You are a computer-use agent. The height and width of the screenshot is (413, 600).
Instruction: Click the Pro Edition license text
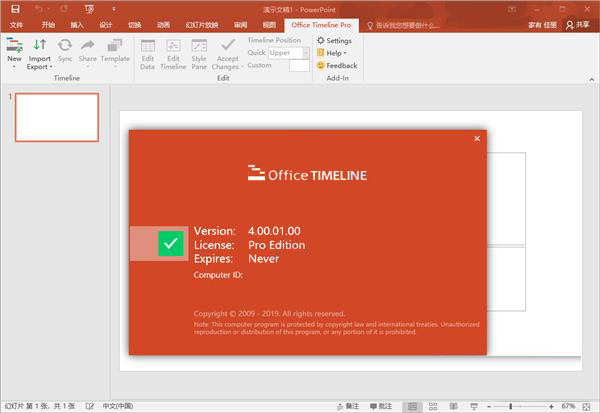click(x=277, y=245)
